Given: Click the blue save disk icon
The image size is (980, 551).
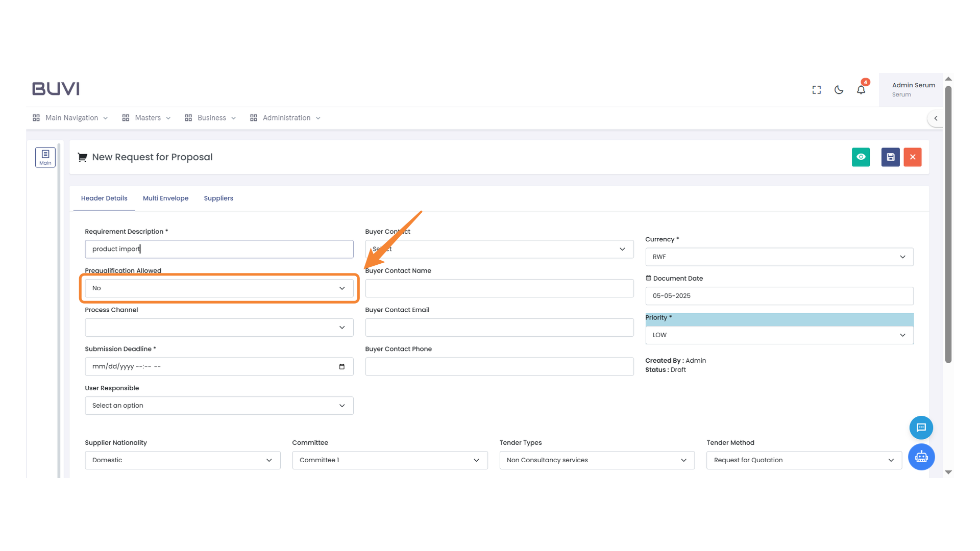Looking at the screenshot, I should 890,157.
